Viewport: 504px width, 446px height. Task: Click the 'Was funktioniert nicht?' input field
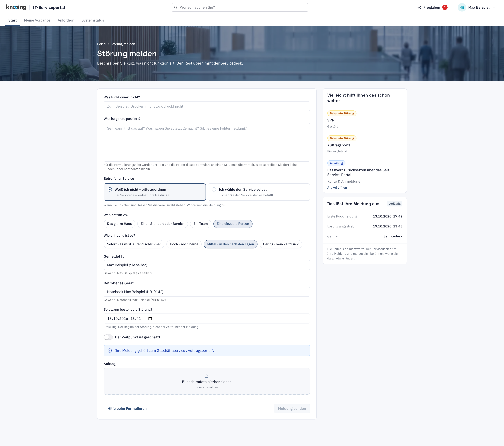[207, 106]
